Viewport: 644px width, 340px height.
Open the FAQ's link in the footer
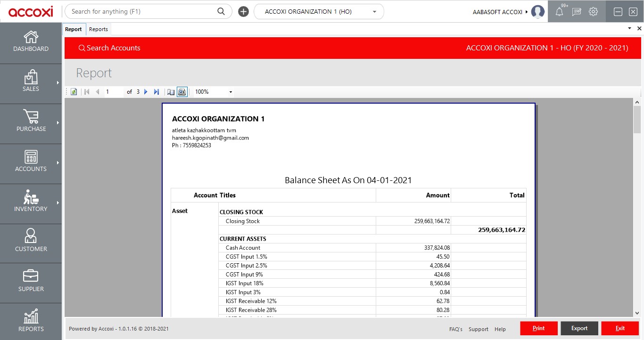click(x=456, y=329)
